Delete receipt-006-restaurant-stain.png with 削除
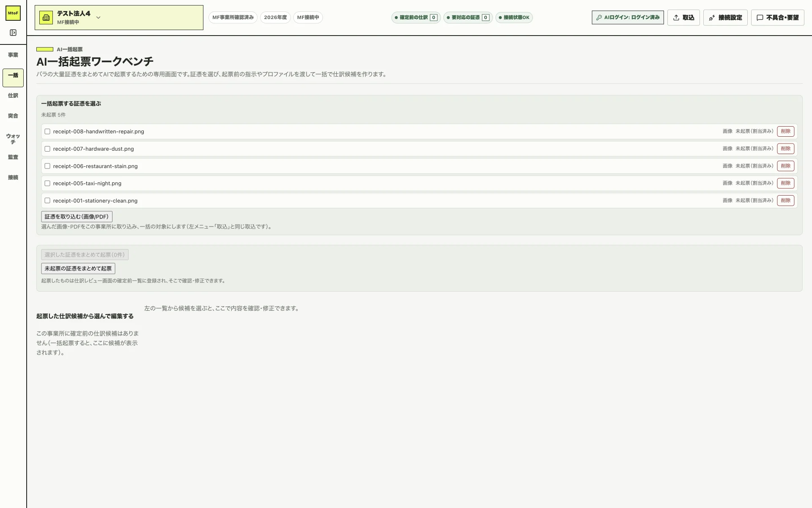Image resolution: width=812 pixels, height=508 pixels. [x=785, y=166]
